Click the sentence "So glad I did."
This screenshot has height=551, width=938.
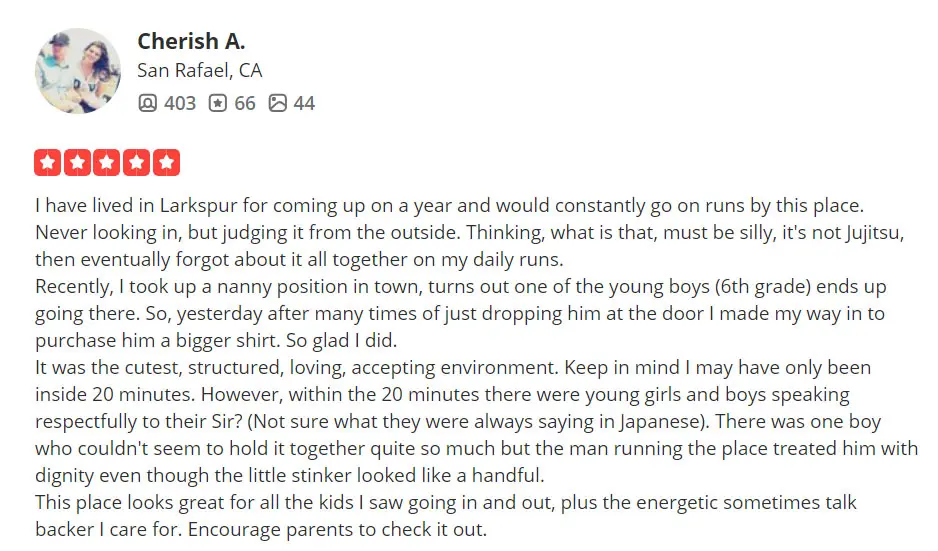pos(342,340)
